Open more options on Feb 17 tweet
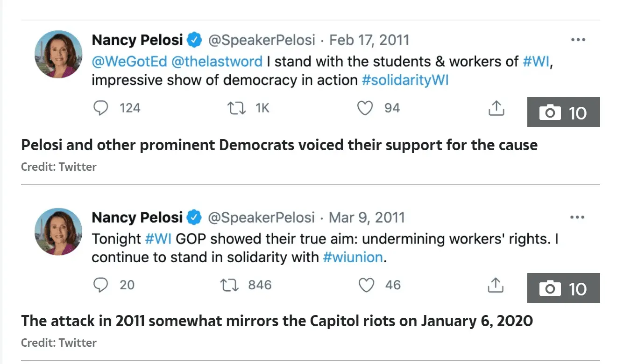The image size is (638, 364). tap(578, 40)
